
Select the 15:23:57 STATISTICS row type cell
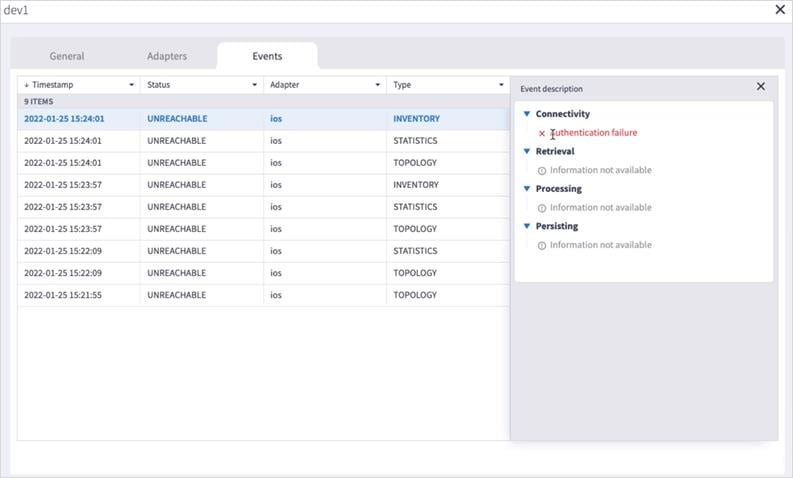tap(415, 207)
